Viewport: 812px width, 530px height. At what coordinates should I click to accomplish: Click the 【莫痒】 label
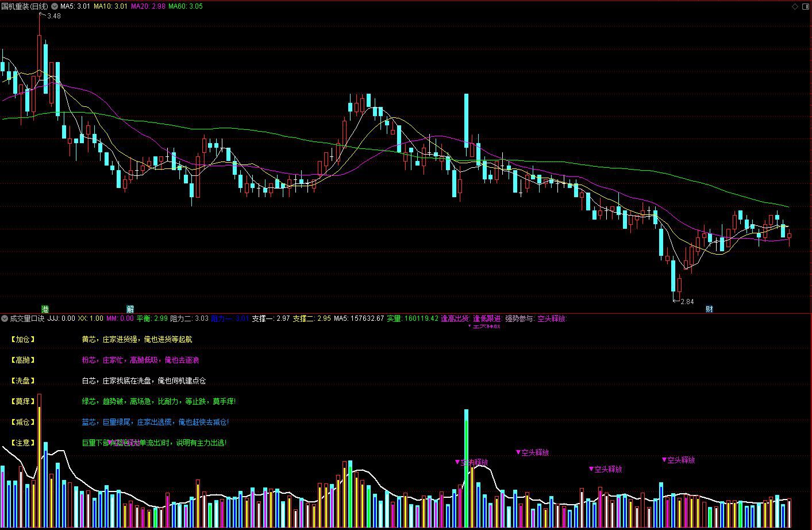coord(22,401)
